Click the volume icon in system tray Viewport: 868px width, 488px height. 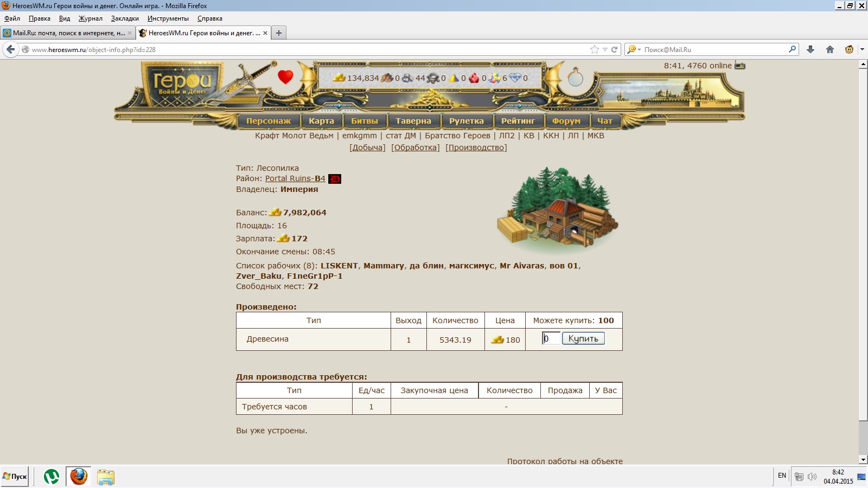click(x=812, y=477)
